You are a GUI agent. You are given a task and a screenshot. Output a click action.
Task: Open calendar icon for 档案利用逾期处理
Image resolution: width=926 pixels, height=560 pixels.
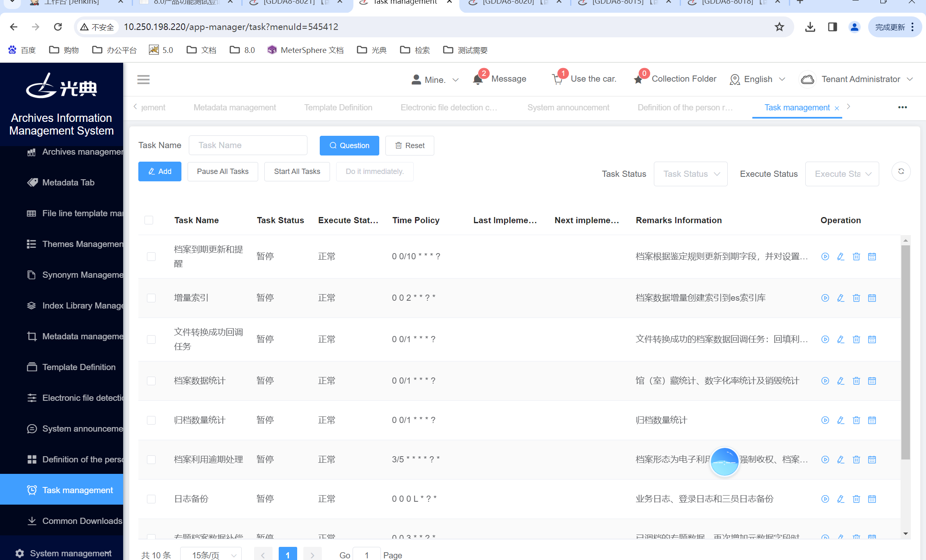click(872, 459)
